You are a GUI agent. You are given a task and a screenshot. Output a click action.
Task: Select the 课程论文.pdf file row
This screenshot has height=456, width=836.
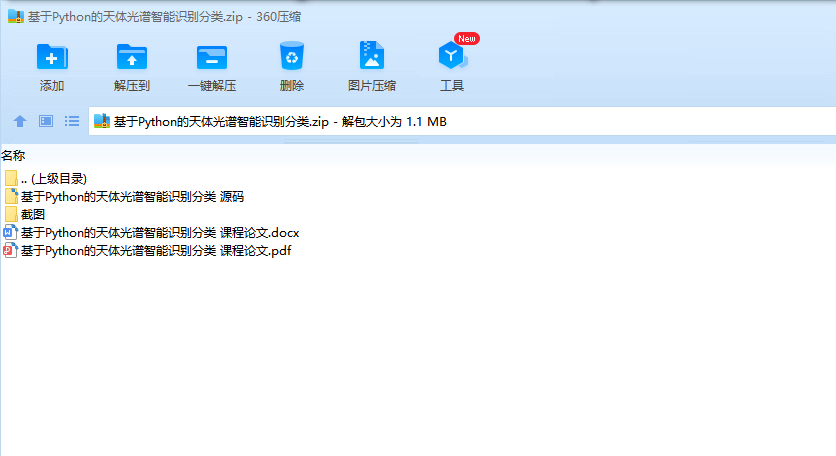147,251
